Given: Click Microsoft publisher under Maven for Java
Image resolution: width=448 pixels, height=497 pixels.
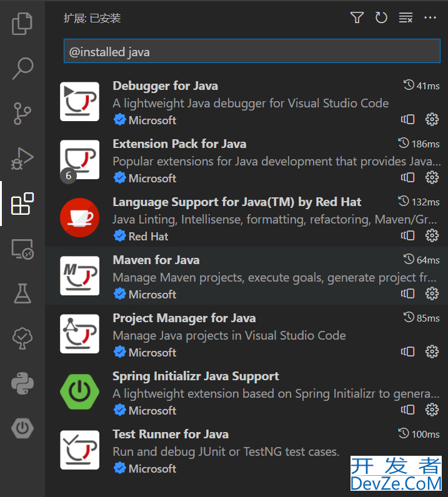Looking at the screenshot, I should point(152,295).
